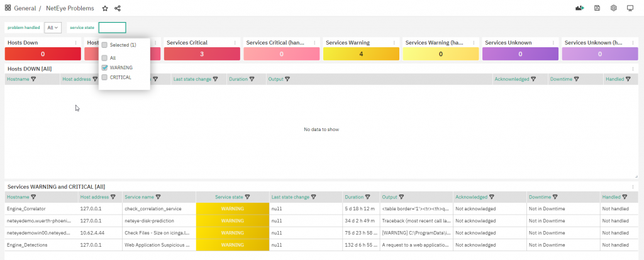
Task: Star the NetEye Problems dashboard
Action: pyautogui.click(x=105, y=8)
